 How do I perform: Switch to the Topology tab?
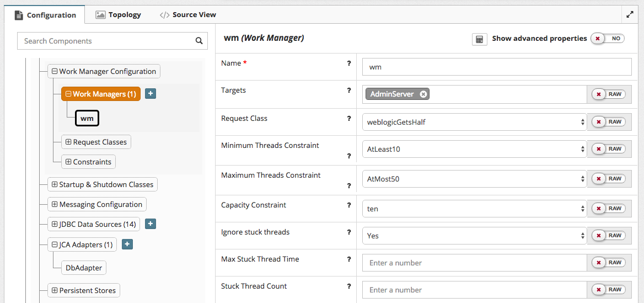pyautogui.click(x=119, y=15)
